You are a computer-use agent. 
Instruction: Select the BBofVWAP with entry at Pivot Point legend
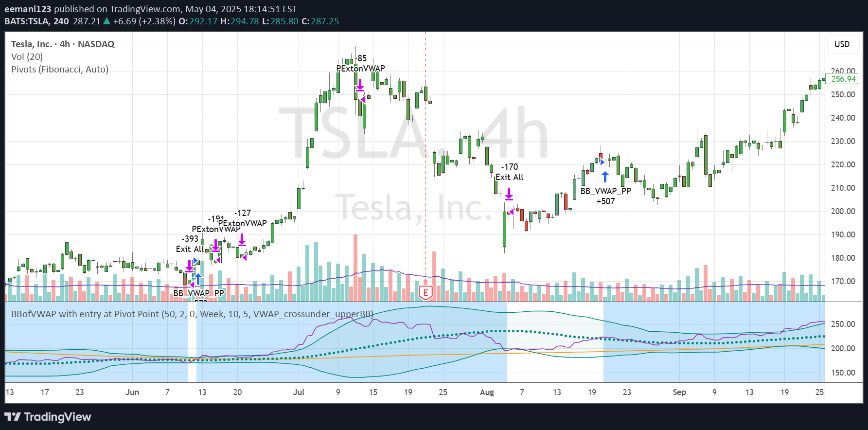tap(192, 314)
